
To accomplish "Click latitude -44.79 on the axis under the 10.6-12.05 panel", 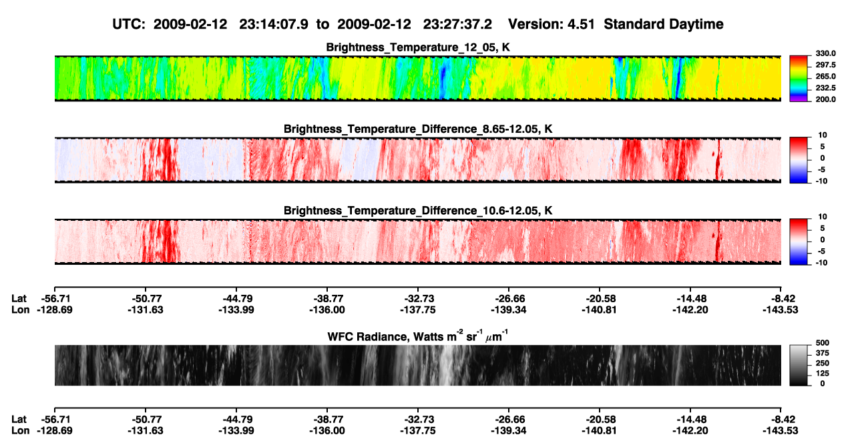I will coord(236,299).
